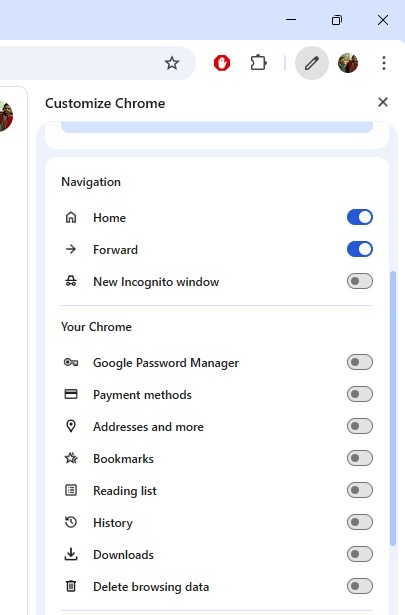
Task: Enable New Incognito window toggle
Action: pos(360,281)
